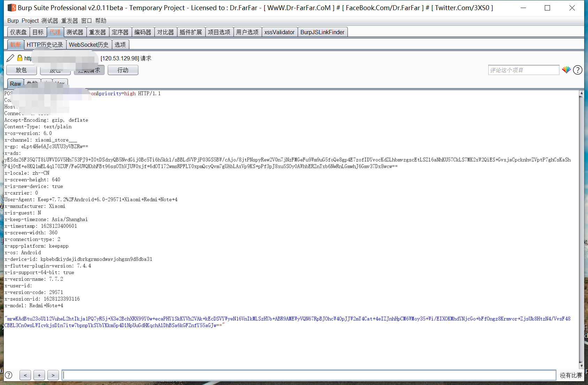Go to previous search match with the < button
This screenshot has width=588, height=385.
click(25, 375)
